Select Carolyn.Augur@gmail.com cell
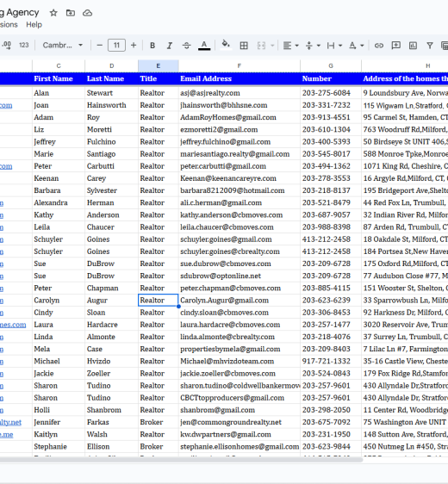Image resolution: width=448 pixels, height=484 pixels. pos(240,301)
